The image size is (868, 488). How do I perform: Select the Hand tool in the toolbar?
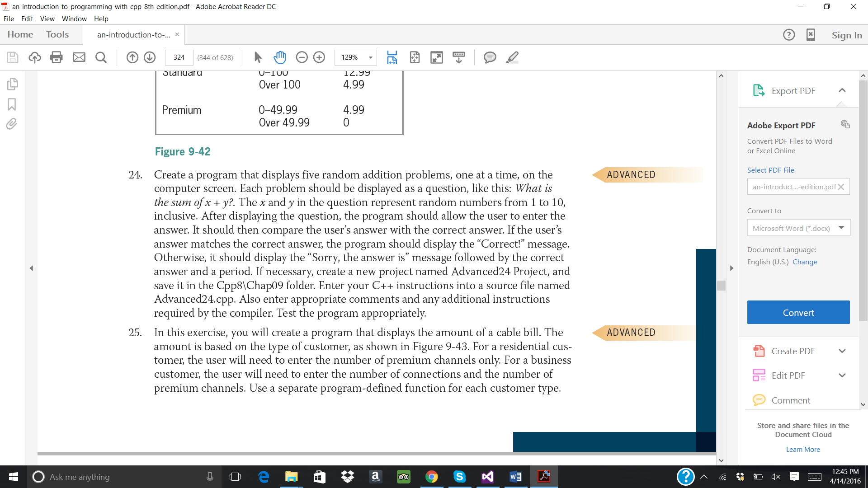pyautogui.click(x=280, y=57)
